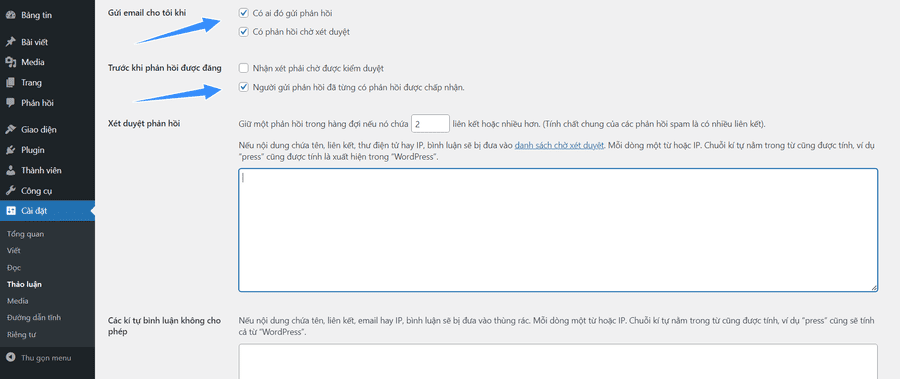Open the Tổng quan settings submenu
Screen dimensions: 900x379
[x=26, y=234]
